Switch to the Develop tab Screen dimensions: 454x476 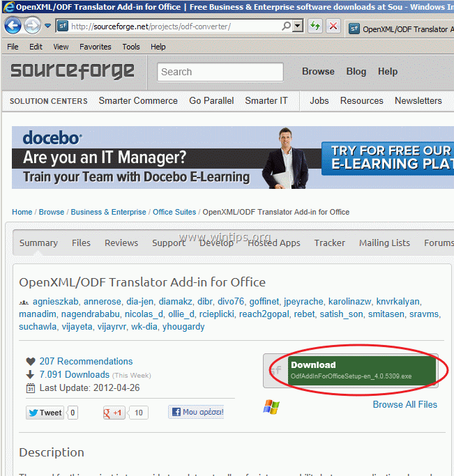[x=216, y=243]
